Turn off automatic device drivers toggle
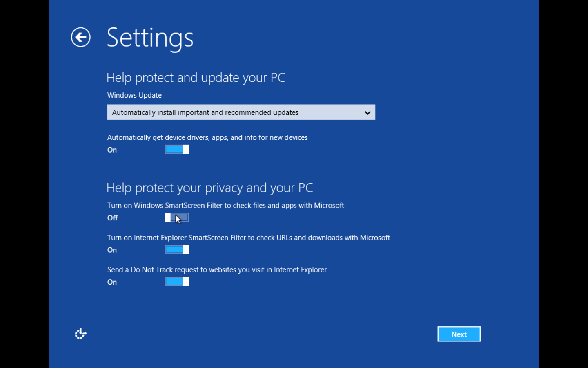The image size is (588, 368). click(176, 149)
